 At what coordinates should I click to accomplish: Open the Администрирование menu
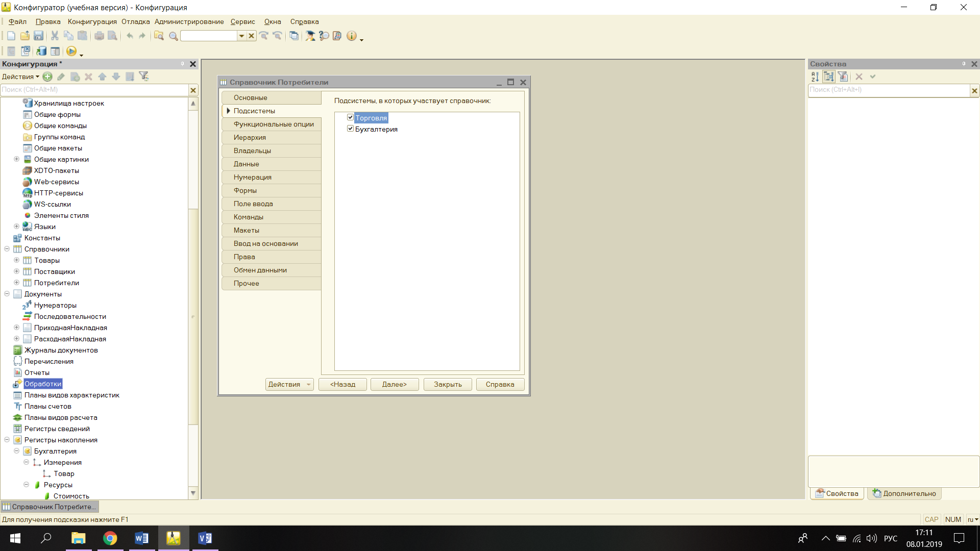pyautogui.click(x=189, y=21)
